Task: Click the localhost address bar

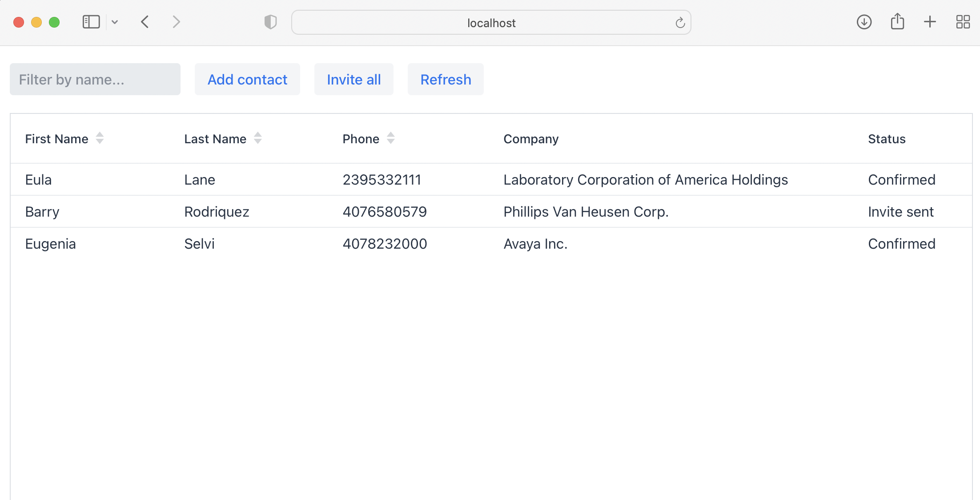Action: (x=491, y=23)
